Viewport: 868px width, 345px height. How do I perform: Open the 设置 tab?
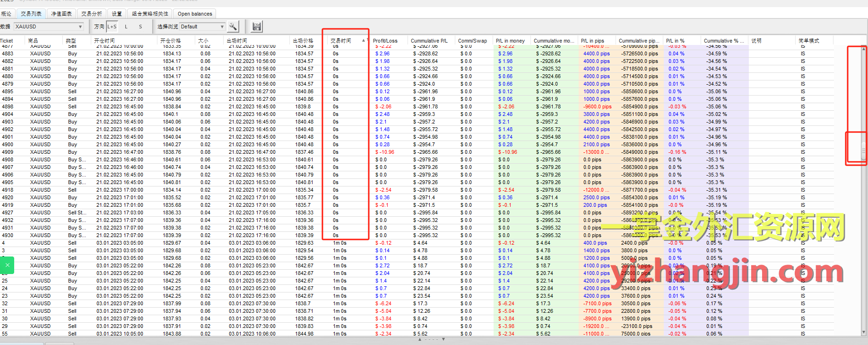pos(117,14)
